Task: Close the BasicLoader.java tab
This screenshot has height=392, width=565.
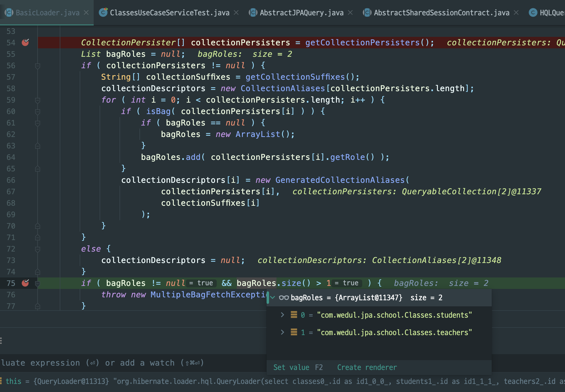Action: (x=86, y=13)
